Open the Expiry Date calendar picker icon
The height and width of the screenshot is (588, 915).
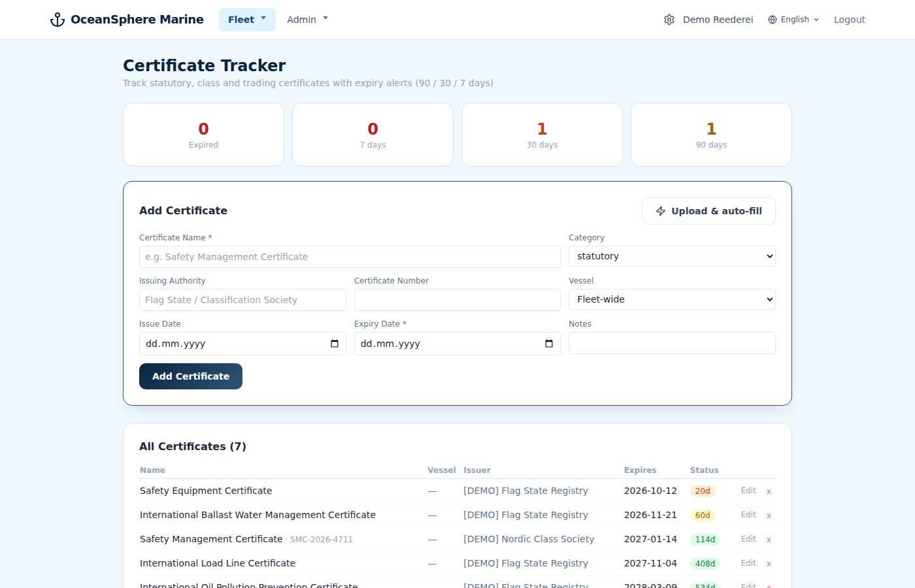click(x=549, y=344)
